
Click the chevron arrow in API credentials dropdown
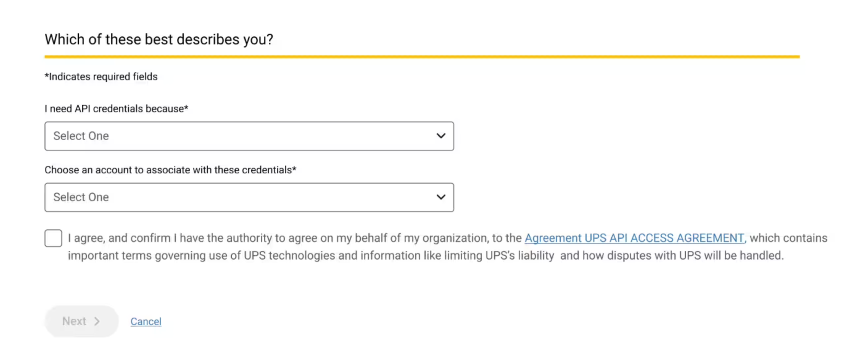(x=441, y=136)
